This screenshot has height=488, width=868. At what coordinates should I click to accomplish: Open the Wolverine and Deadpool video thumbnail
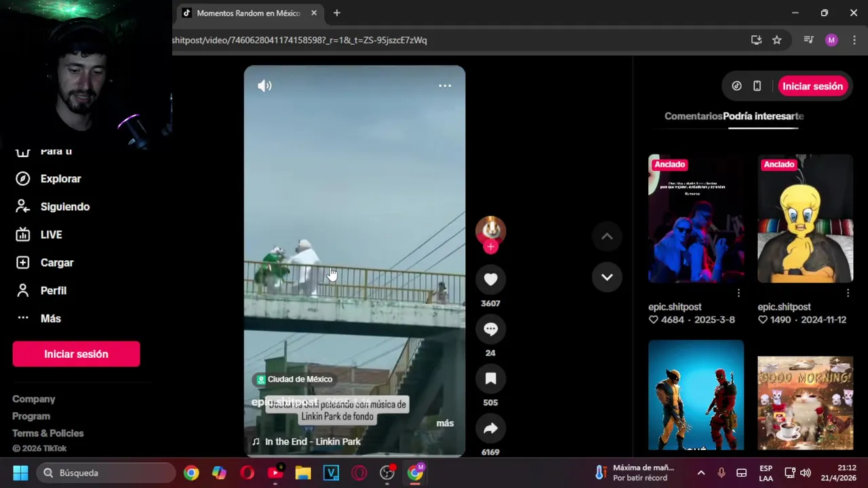[x=696, y=396]
